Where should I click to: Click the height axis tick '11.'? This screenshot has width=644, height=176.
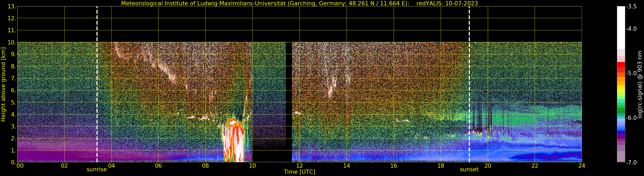[12, 31]
